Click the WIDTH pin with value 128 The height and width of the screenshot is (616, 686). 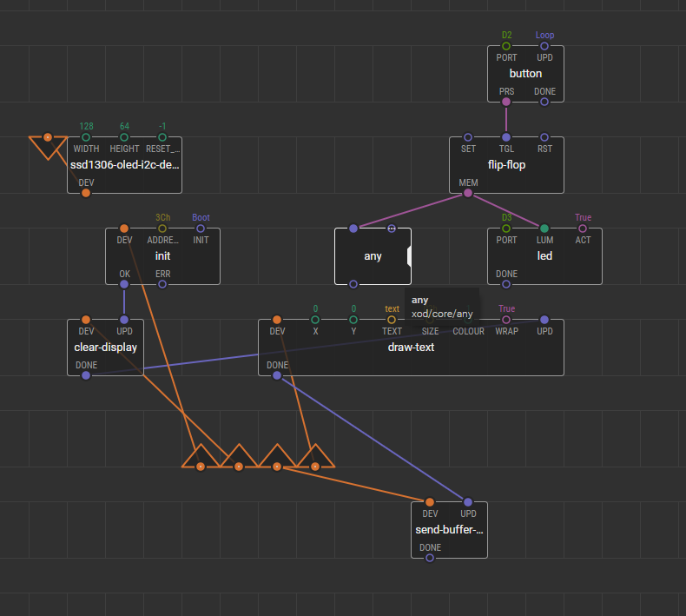(x=86, y=137)
